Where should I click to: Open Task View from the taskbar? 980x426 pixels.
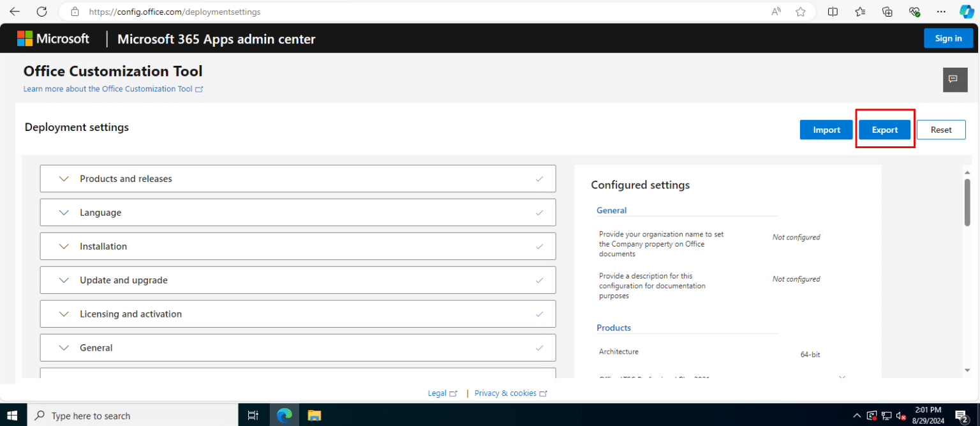pyautogui.click(x=253, y=415)
